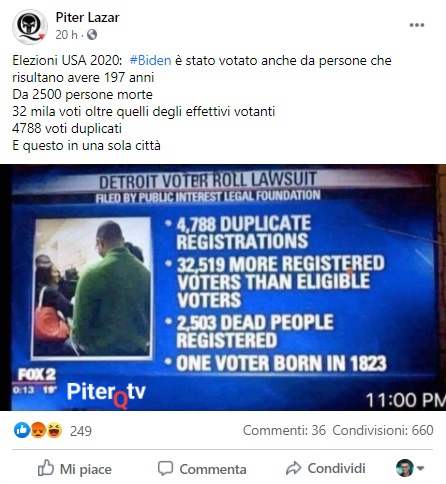Click the blue Like reaction icon

22,430
